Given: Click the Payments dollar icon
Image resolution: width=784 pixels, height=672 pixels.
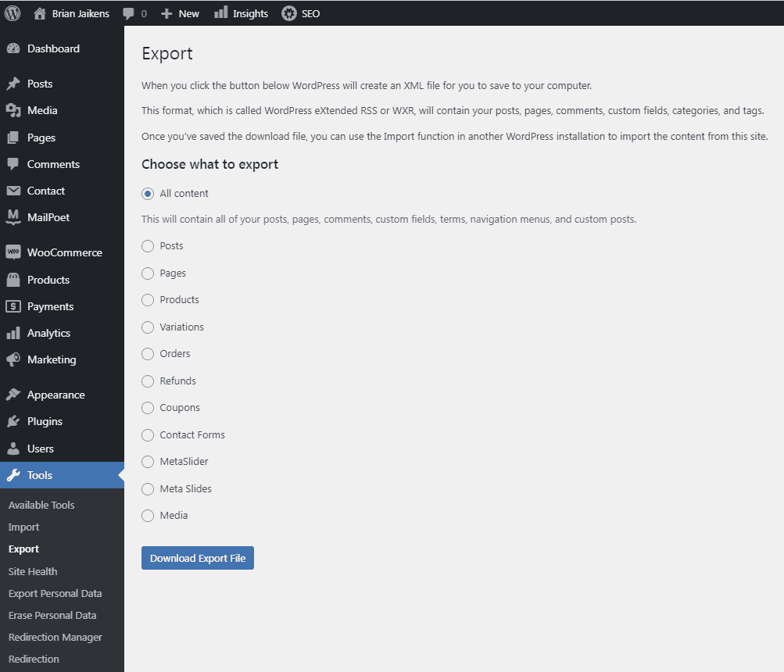Looking at the screenshot, I should coord(13,306).
